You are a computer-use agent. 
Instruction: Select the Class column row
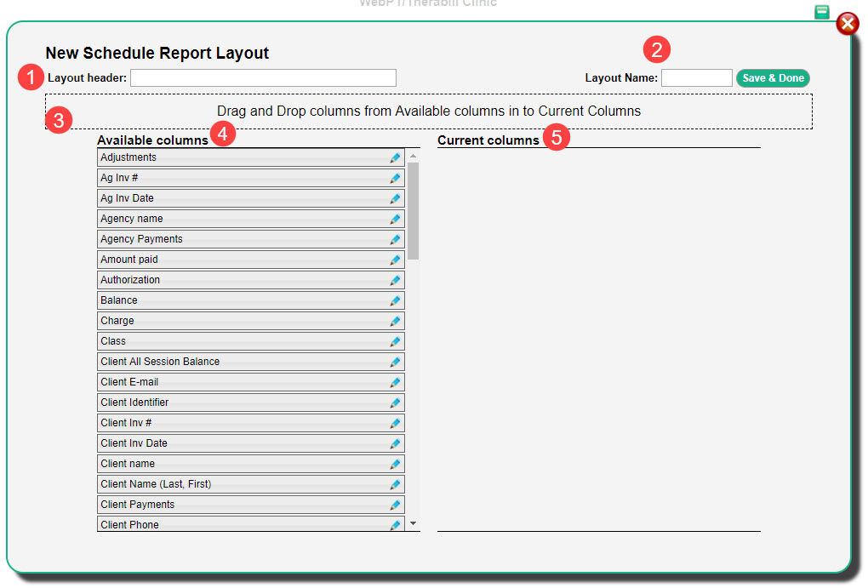[251, 342]
